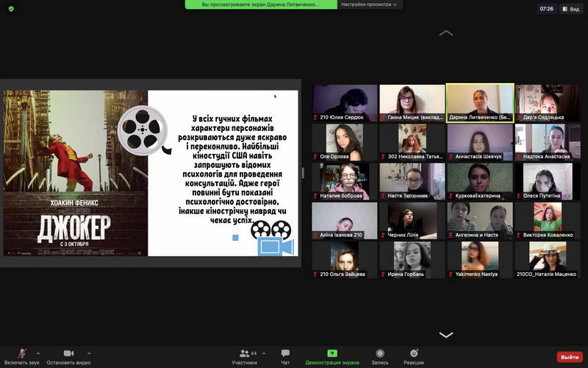Select video tile of Олеся Путятіна

point(548,181)
